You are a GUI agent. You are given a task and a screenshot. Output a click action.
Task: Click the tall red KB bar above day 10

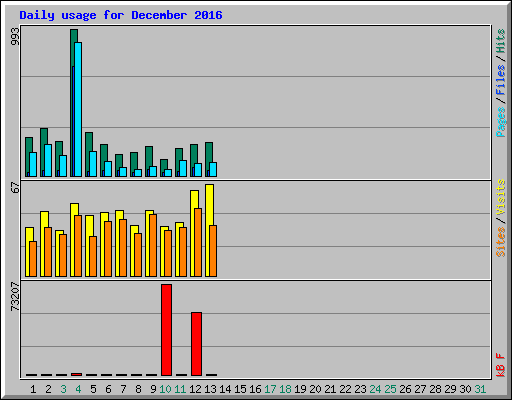point(166,330)
